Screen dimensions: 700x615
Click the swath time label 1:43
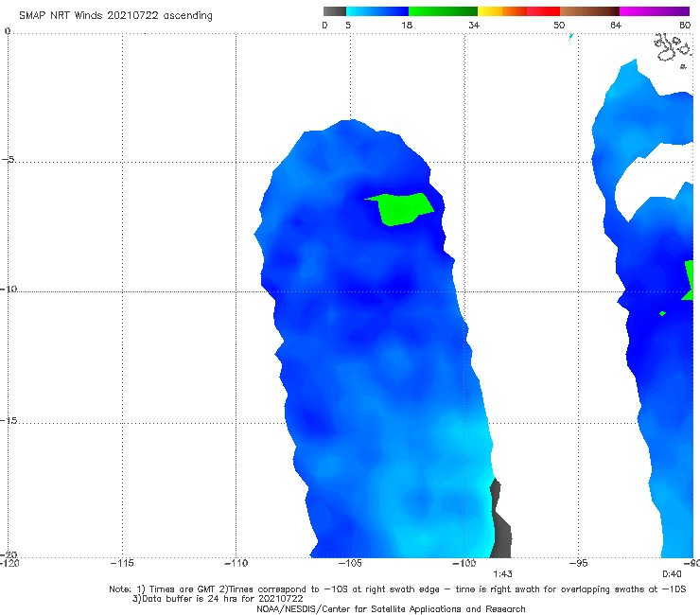[x=502, y=574]
